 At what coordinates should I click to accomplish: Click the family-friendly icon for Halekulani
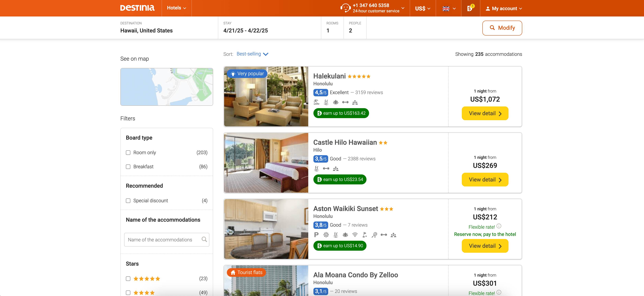pyautogui.click(x=355, y=102)
